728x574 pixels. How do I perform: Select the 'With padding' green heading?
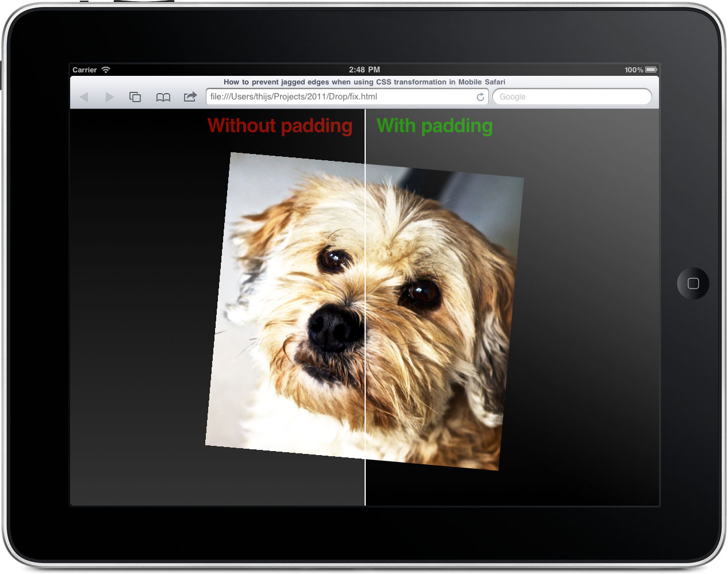(x=434, y=126)
